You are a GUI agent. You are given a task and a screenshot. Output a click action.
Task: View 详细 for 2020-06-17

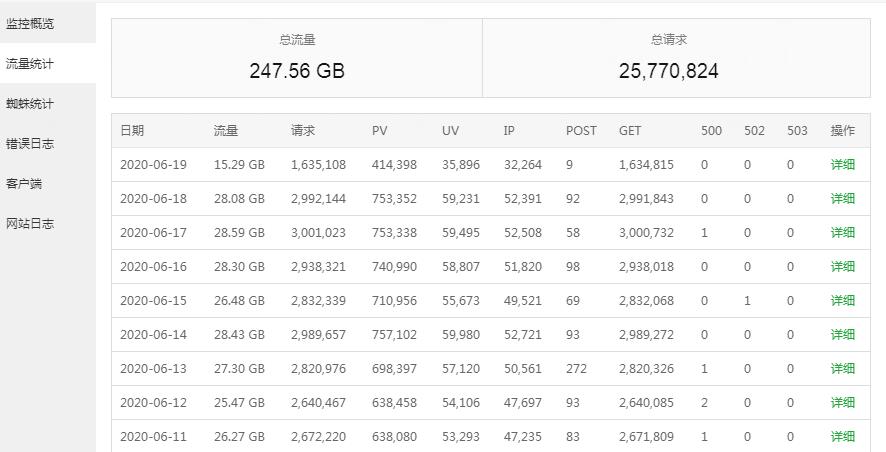[x=842, y=233]
